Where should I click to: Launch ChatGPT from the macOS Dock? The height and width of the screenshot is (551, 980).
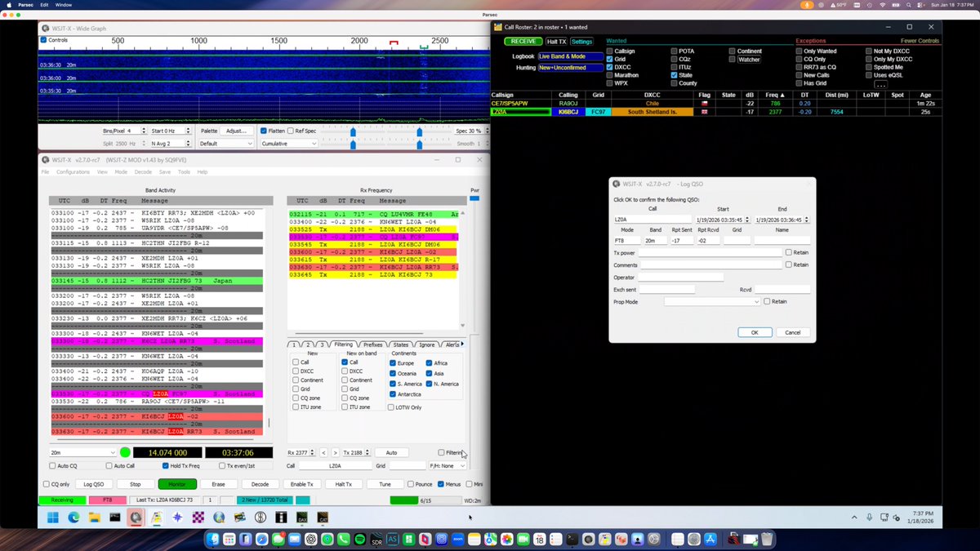[310, 539]
